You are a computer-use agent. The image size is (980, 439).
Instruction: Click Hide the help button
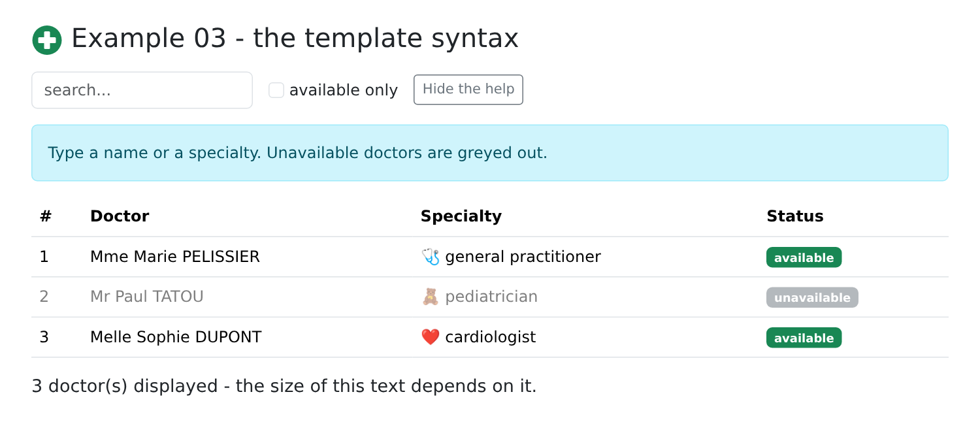pyautogui.click(x=468, y=89)
